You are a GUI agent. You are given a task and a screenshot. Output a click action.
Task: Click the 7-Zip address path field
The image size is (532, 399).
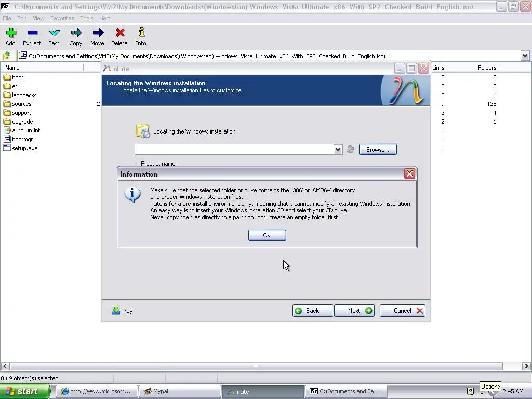point(269,56)
